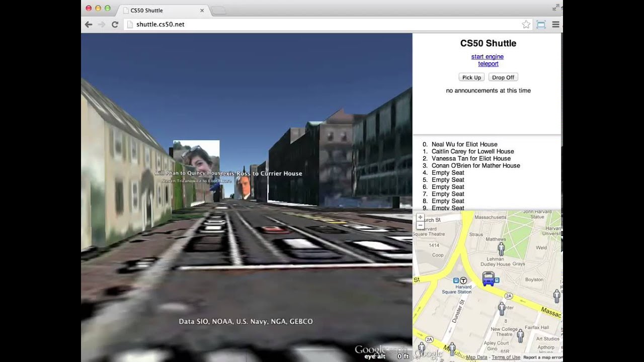The image size is (644, 362).
Task: Select the passenger marker near Fairfax Hall
Action: point(520,336)
